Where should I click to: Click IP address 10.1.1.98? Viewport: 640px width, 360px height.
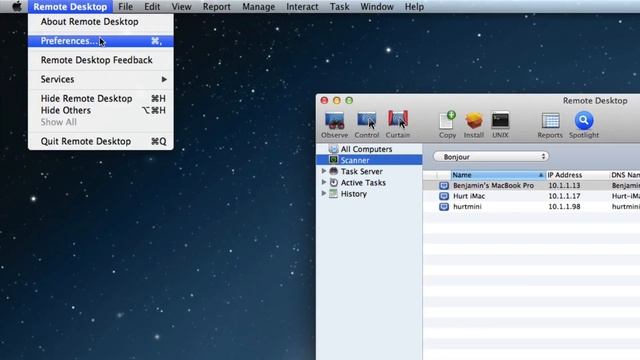click(564, 207)
